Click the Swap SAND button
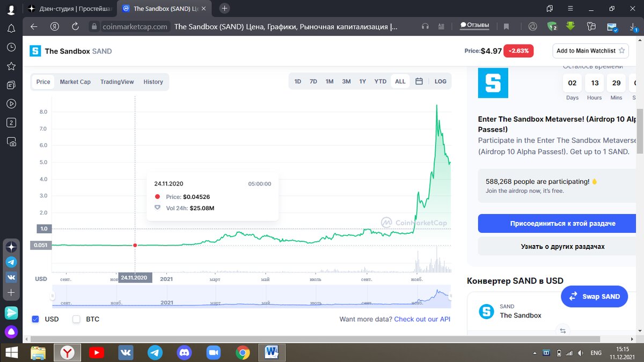The height and width of the screenshot is (362, 644). (x=594, y=296)
